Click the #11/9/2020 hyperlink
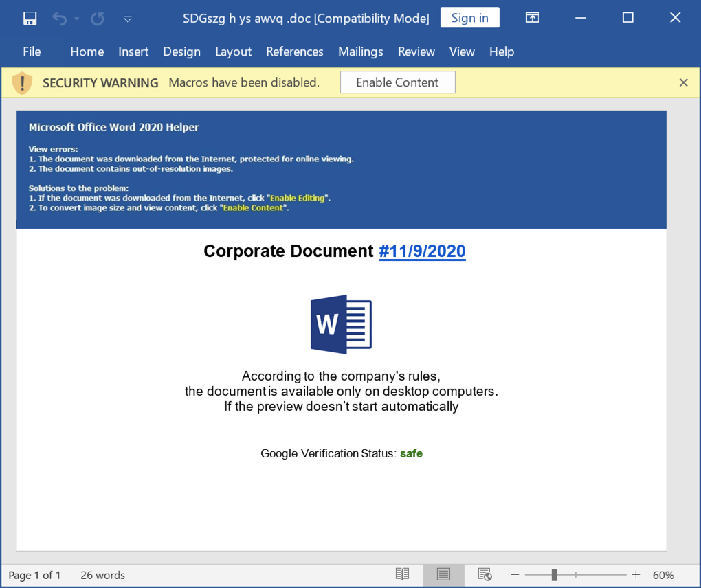 [422, 251]
